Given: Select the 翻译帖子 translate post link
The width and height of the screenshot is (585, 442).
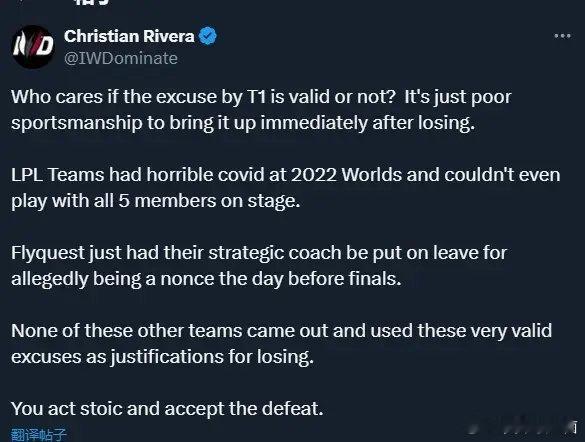Looking at the screenshot, I should click(38, 435).
